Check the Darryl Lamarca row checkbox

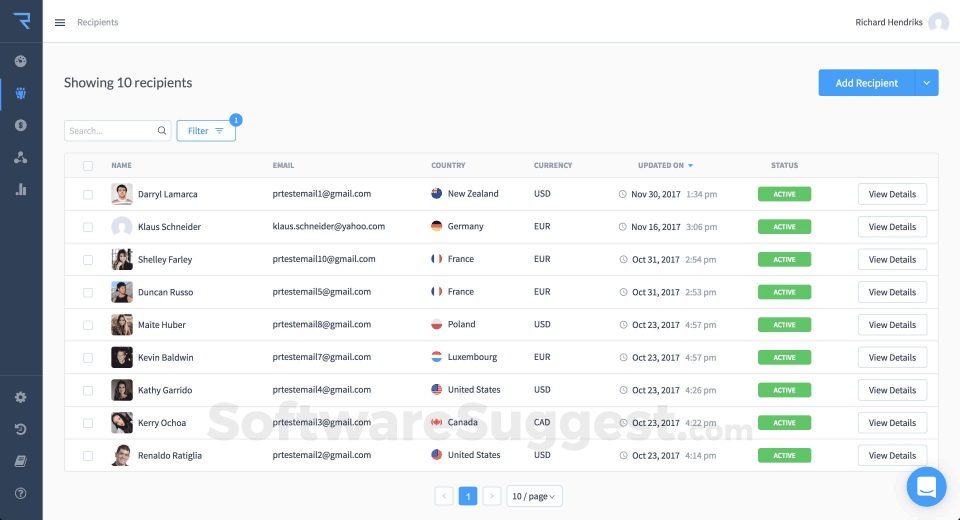88,194
